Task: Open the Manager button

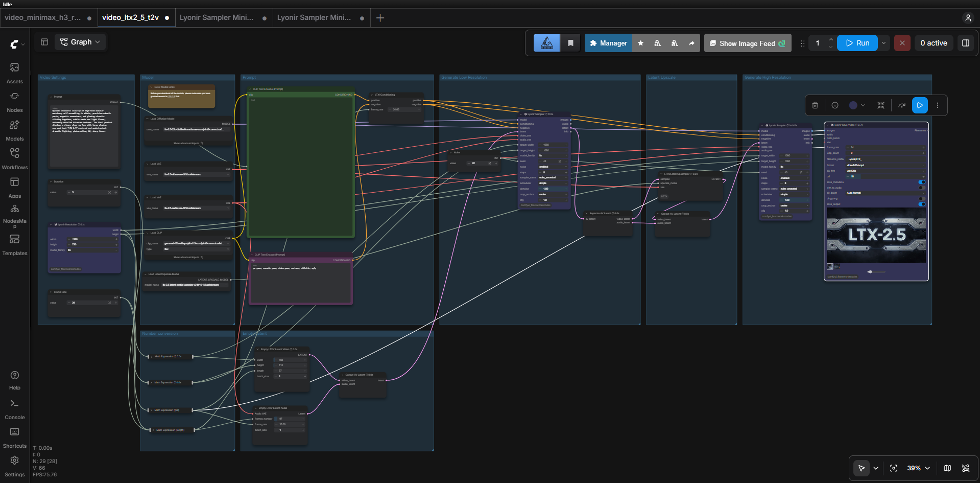Action: click(x=608, y=43)
